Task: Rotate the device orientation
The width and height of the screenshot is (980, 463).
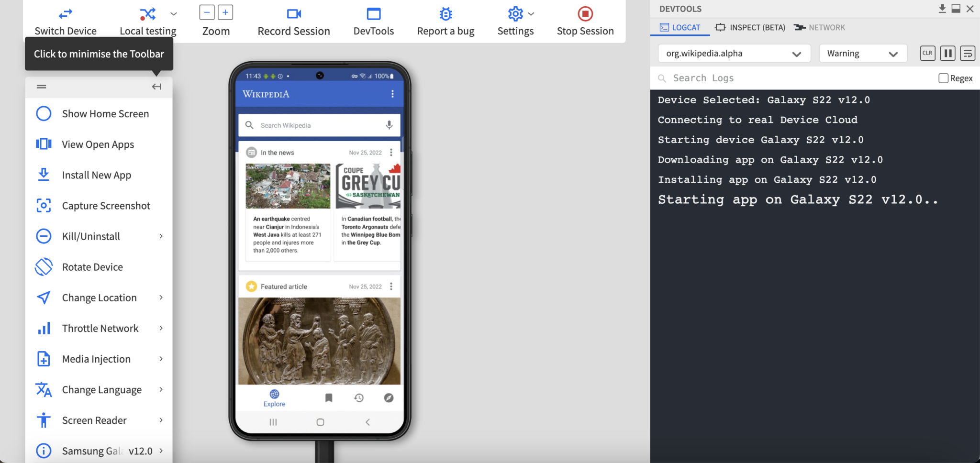Action: pos(92,266)
